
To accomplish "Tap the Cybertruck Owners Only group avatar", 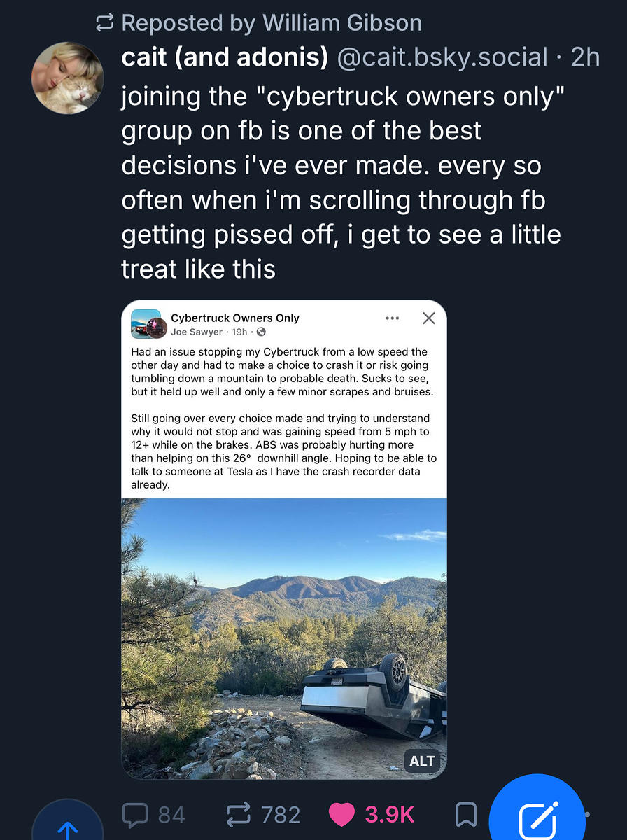I will click(148, 324).
